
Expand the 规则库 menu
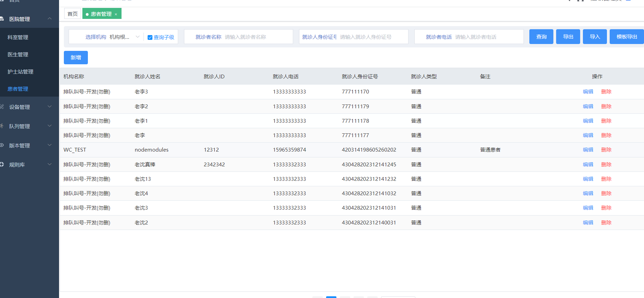[50, 164]
